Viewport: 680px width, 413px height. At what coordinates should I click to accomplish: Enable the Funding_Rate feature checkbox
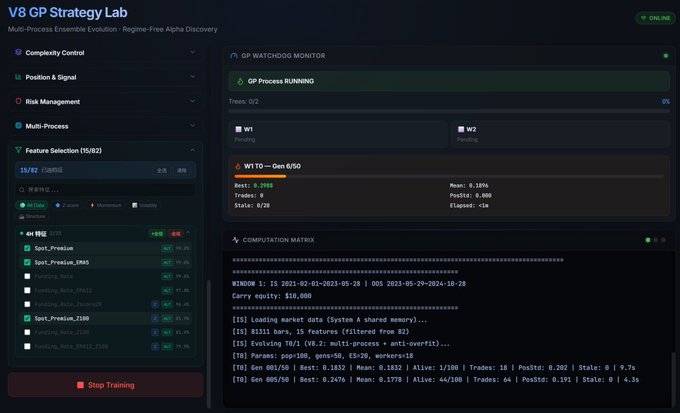(27, 276)
